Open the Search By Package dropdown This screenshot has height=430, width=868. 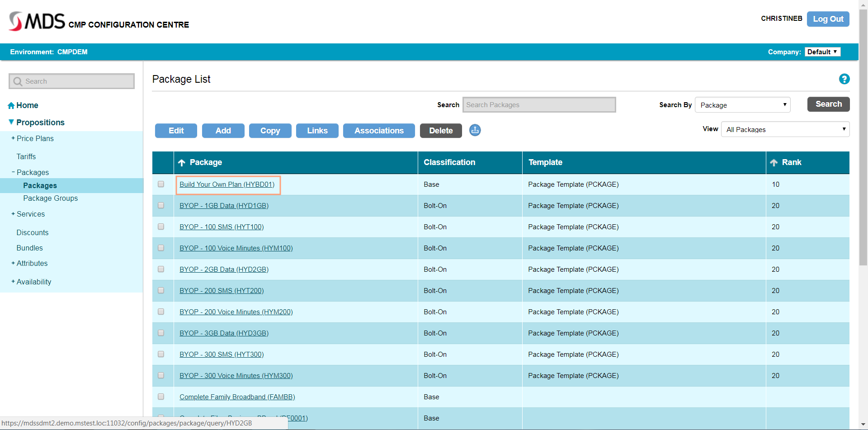(x=743, y=105)
